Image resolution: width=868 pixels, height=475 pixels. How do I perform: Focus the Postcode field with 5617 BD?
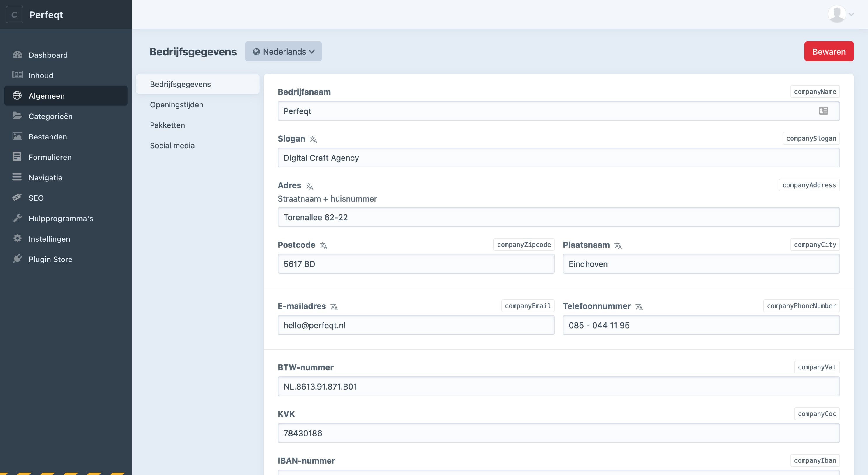point(416,264)
